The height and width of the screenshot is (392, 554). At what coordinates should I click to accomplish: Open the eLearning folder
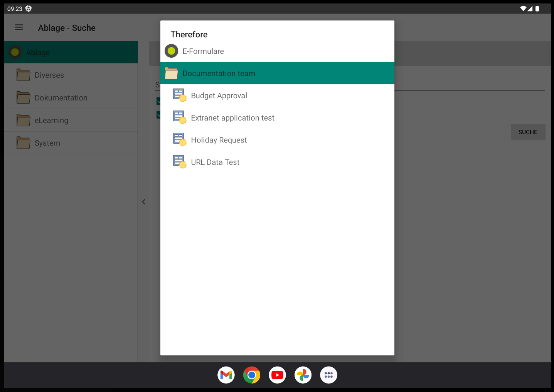coord(71,120)
